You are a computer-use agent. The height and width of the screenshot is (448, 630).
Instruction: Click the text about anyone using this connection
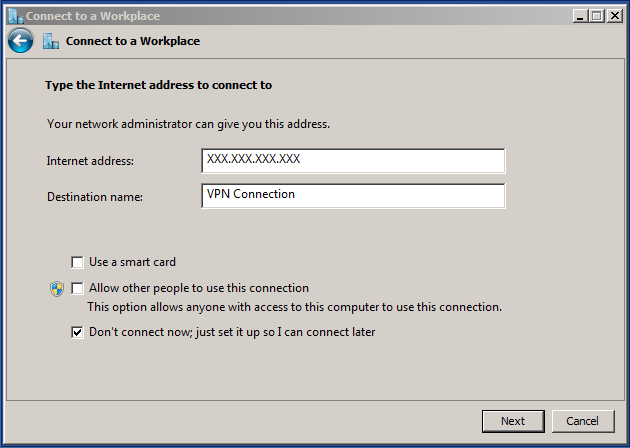[295, 307]
